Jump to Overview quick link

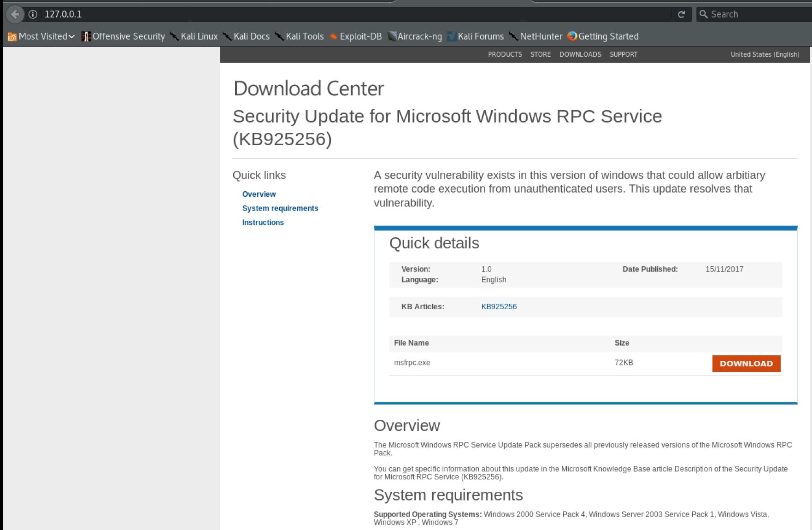[x=259, y=194]
